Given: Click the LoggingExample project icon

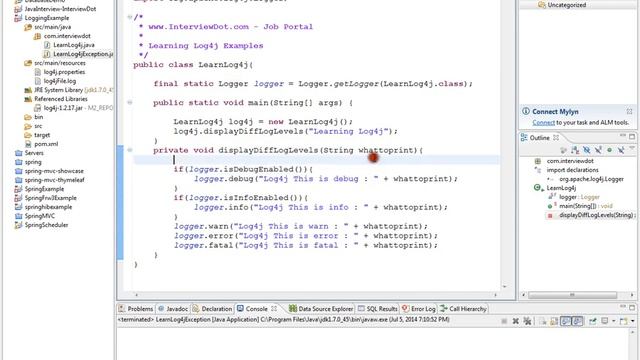Looking at the screenshot, I should click(18, 18).
